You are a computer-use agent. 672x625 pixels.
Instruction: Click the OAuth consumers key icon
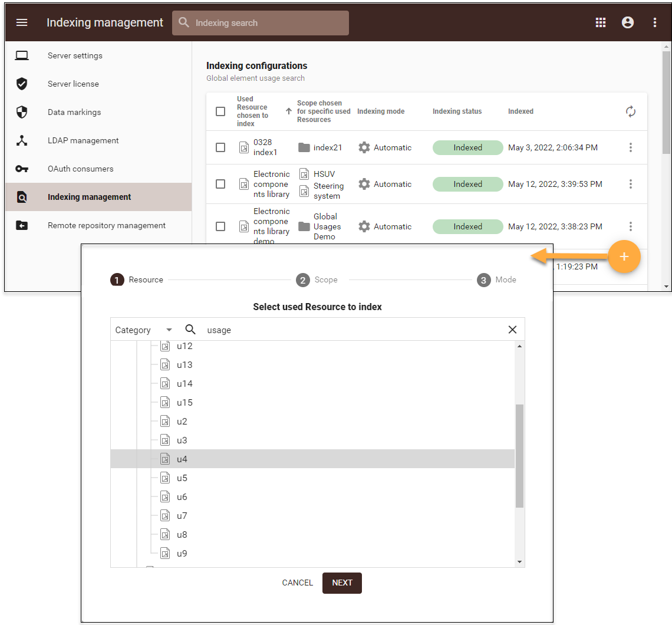pos(22,169)
